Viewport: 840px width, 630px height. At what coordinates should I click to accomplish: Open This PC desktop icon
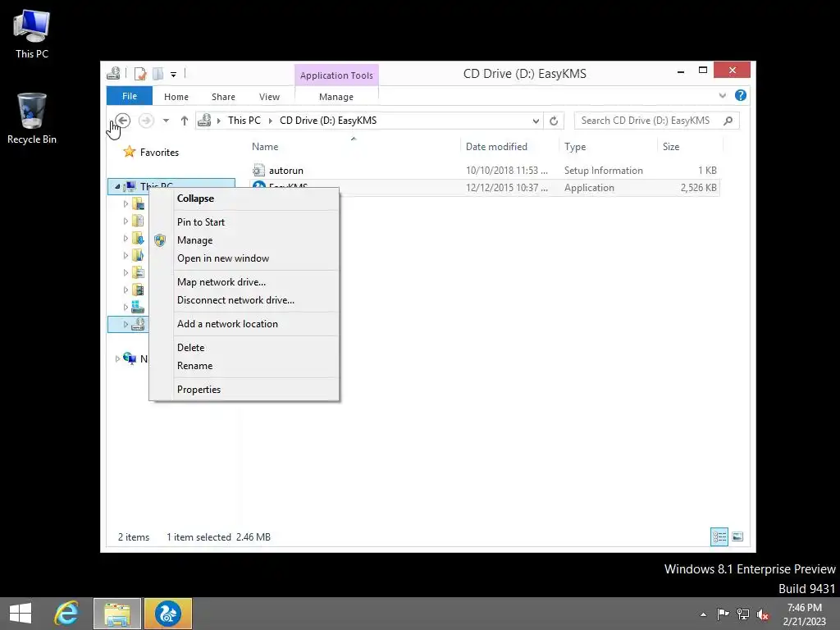click(32, 34)
